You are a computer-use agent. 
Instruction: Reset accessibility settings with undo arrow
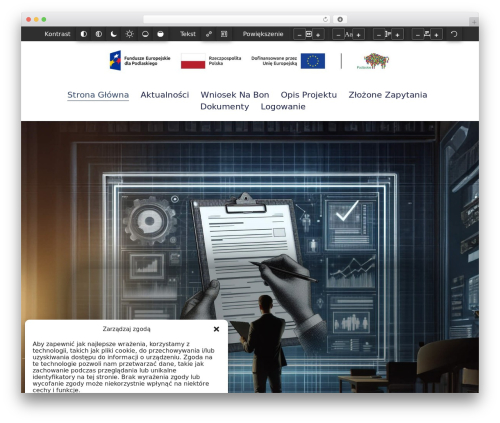[x=454, y=34]
